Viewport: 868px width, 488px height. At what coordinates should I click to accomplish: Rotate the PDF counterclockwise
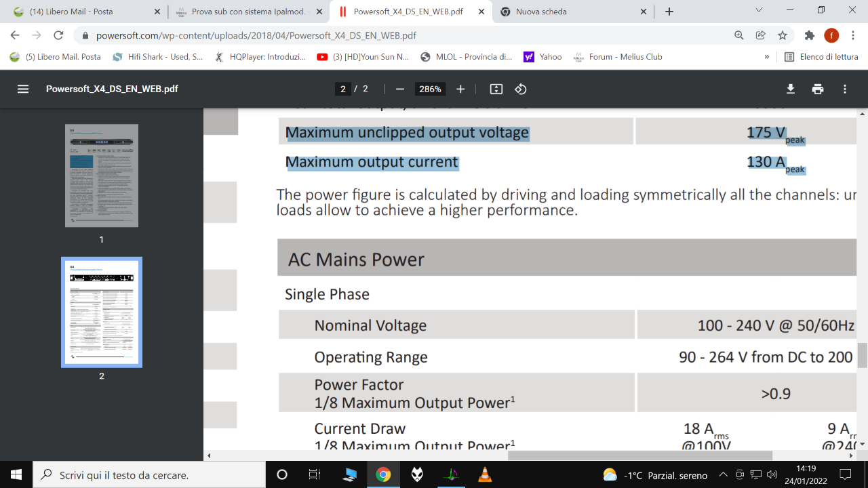click(520, 89)
